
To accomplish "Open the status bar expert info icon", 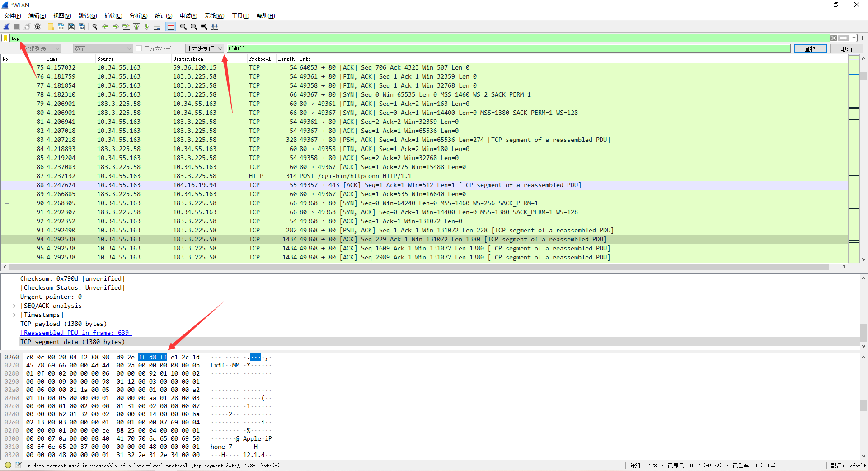I will (x=8, y=465).
